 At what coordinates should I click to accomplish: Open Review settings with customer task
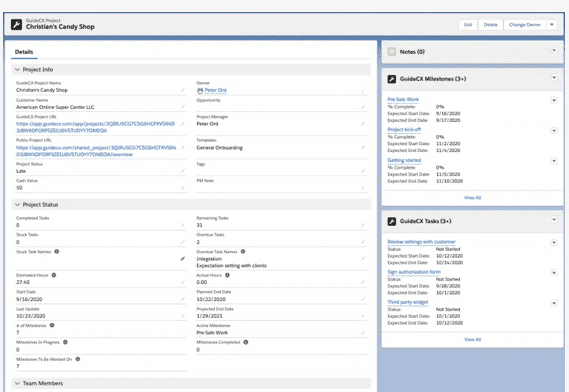(421, 242)
